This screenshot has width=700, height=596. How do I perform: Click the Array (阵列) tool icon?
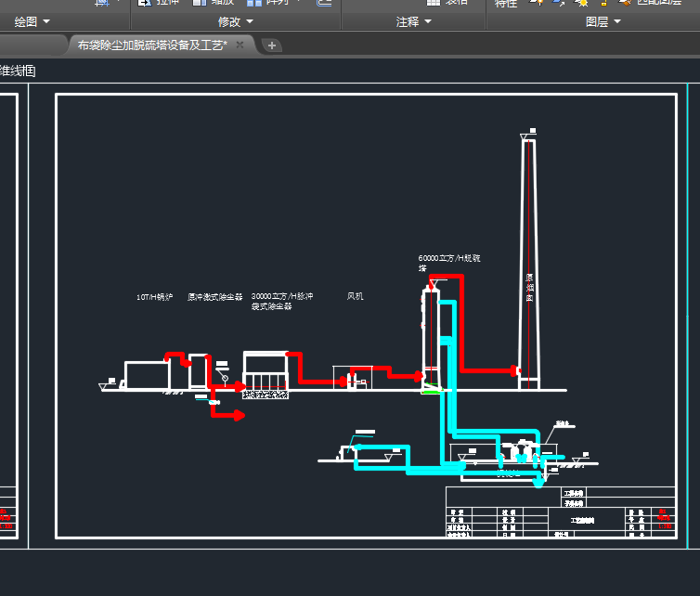pyautogui.click(x=253, y=3)
